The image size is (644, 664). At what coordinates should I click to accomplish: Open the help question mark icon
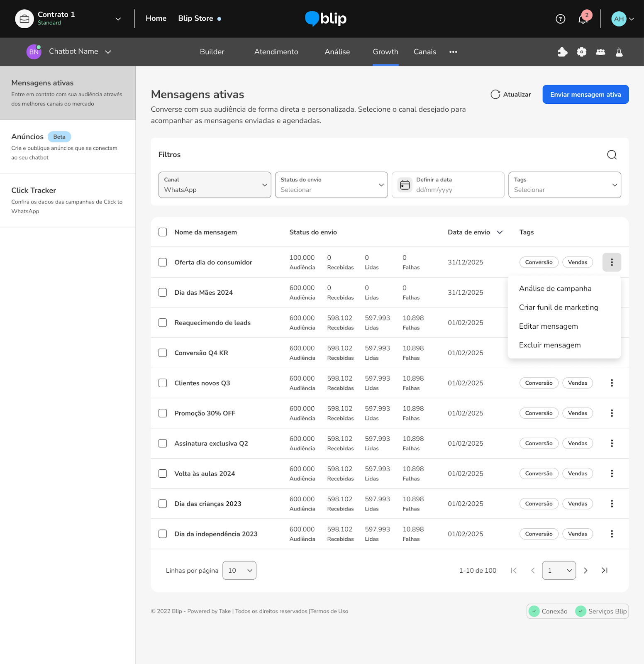pyautogui.click(x=560, y=19)
